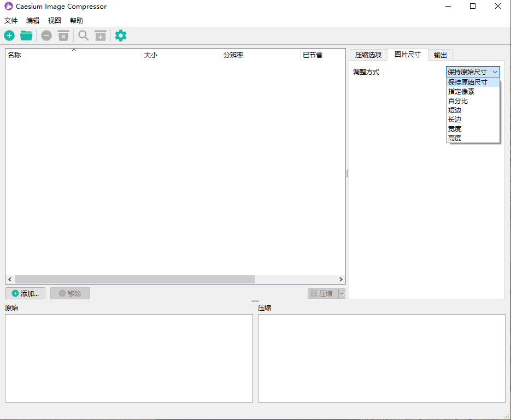Click the magnifier preview toolbar icon

tap(83, 36)
